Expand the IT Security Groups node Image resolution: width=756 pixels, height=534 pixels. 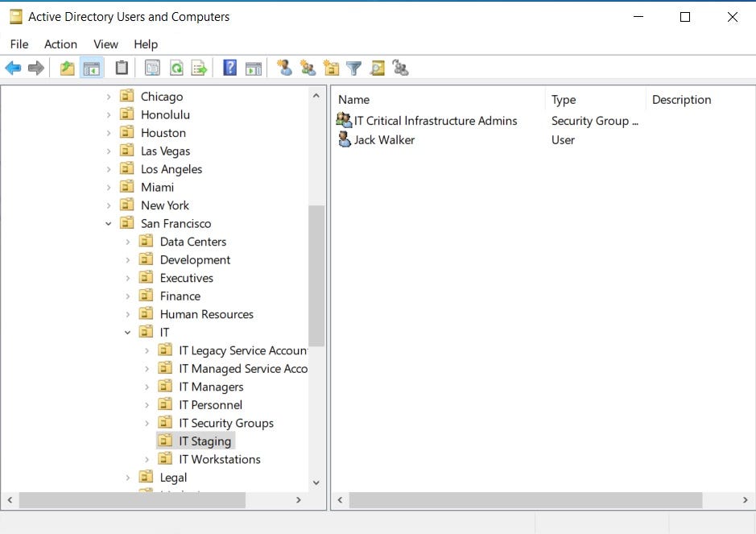point(147,423)
